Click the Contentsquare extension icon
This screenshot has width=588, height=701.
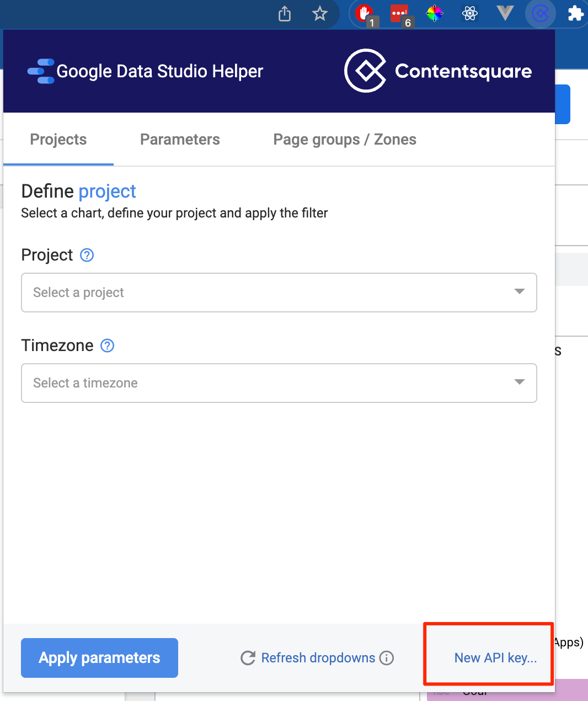coord(540,13)
